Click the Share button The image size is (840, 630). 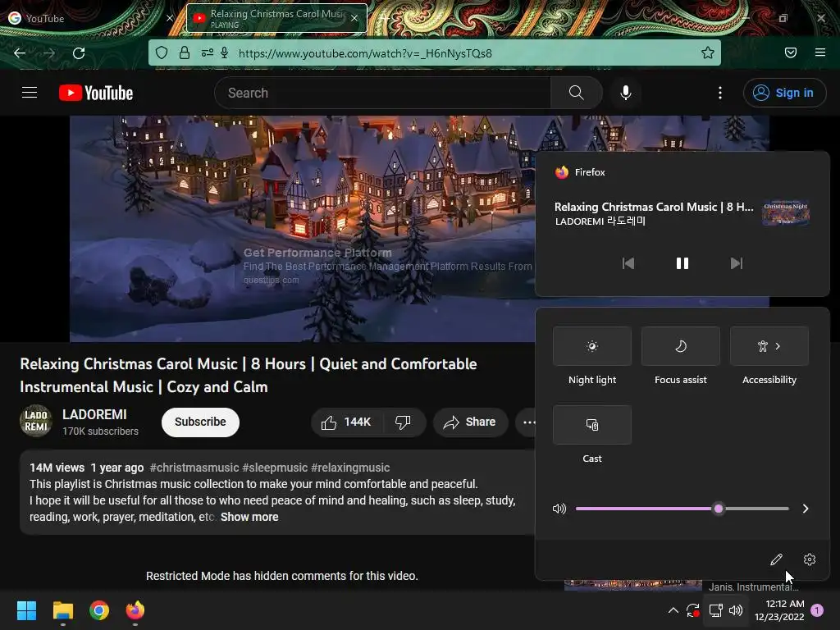[470, 422]
